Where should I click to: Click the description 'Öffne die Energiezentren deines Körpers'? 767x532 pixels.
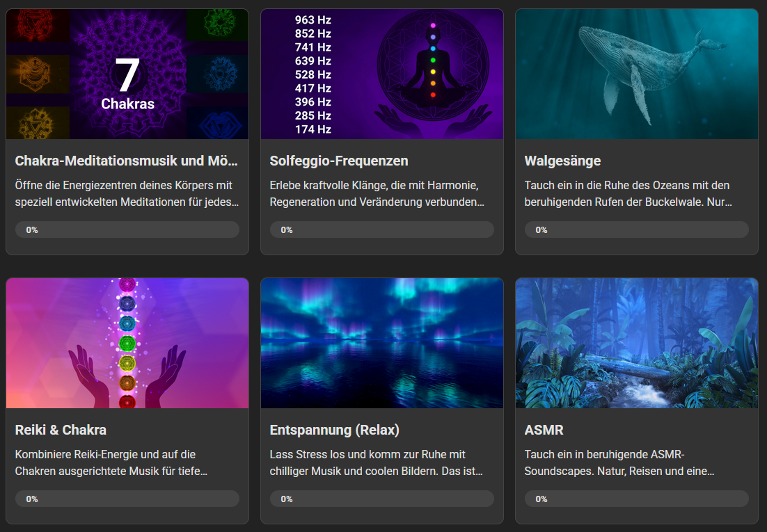[127, 193]
